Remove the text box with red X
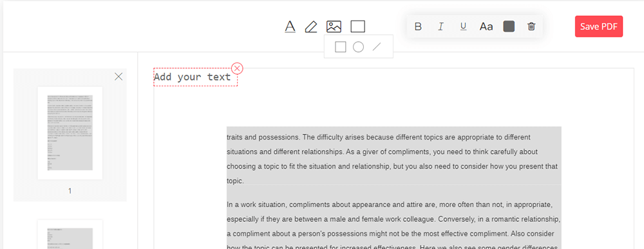 238,68
